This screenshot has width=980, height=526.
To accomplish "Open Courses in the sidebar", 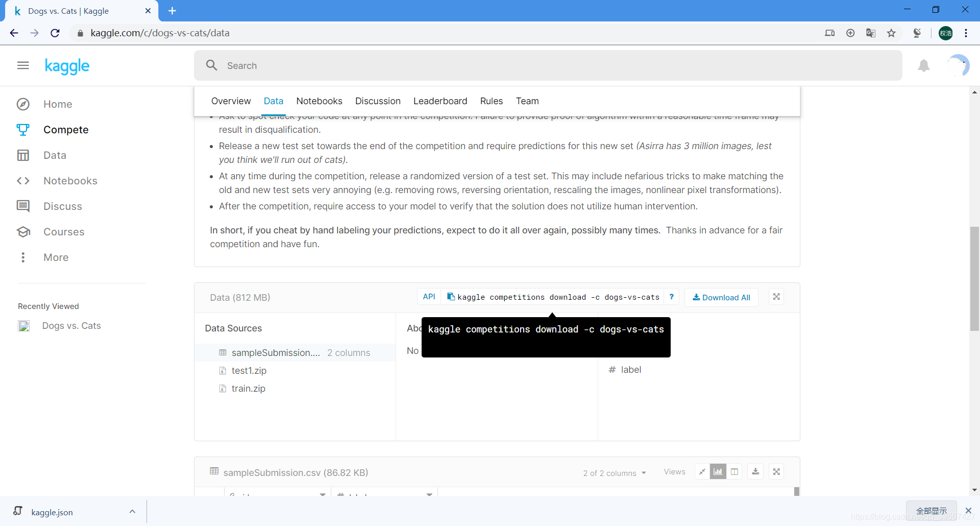I will (64, 232).
